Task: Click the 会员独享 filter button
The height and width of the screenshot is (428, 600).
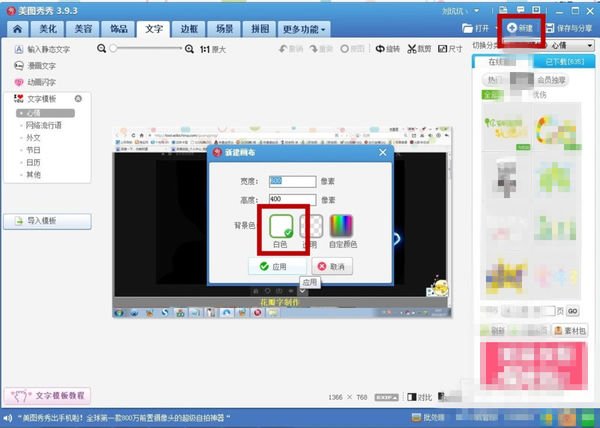Action: point(551,80)
